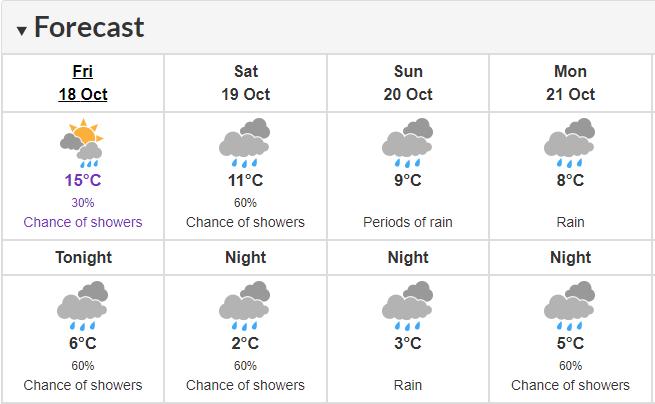Click the Forecast heading title
This screenshot has width=655, height=404.
tap(89, 28)
